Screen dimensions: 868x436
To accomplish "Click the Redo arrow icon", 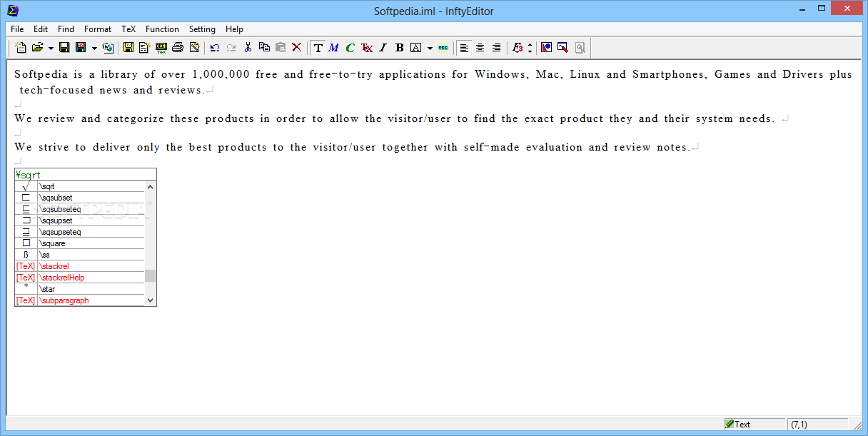I will click(231, 48).
